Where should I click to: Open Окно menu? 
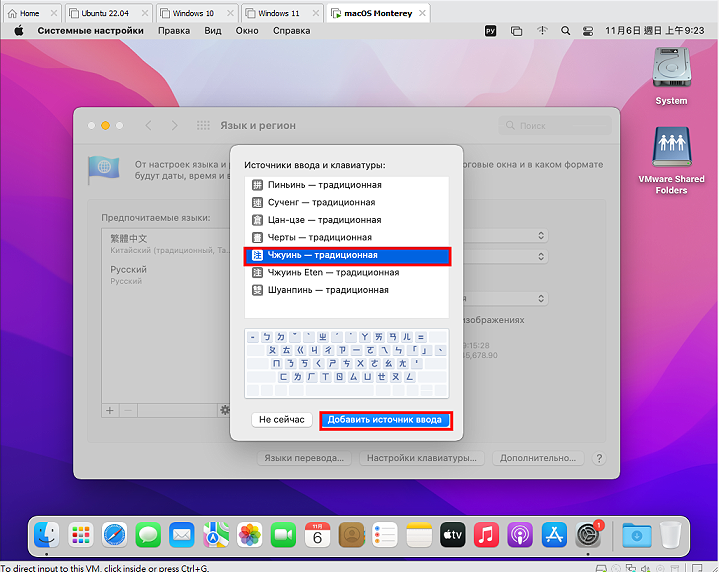(x=247, y=31)
